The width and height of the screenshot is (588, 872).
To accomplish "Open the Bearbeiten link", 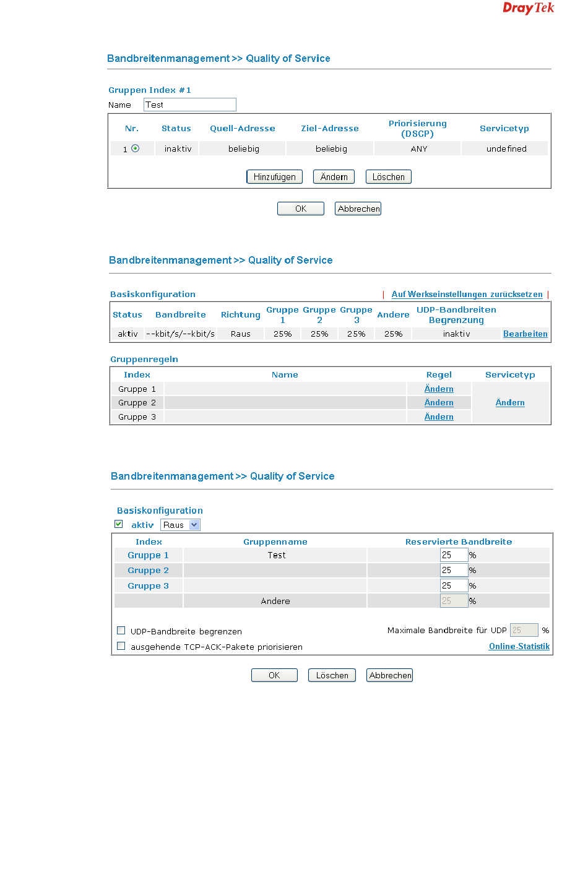I will (x=525, y=334).
